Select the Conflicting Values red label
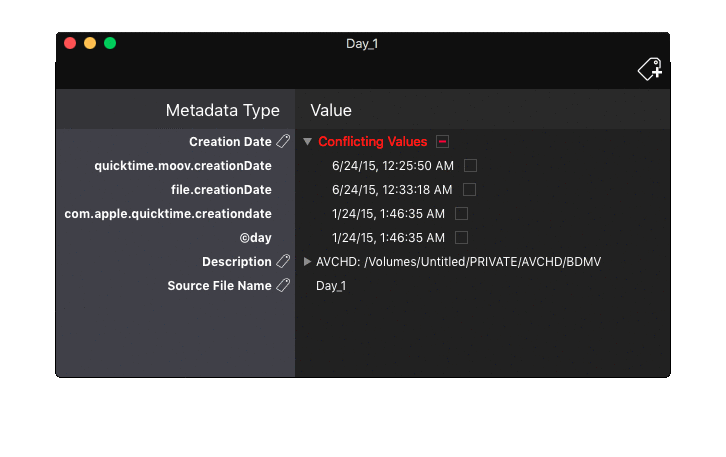 (372, 142)
